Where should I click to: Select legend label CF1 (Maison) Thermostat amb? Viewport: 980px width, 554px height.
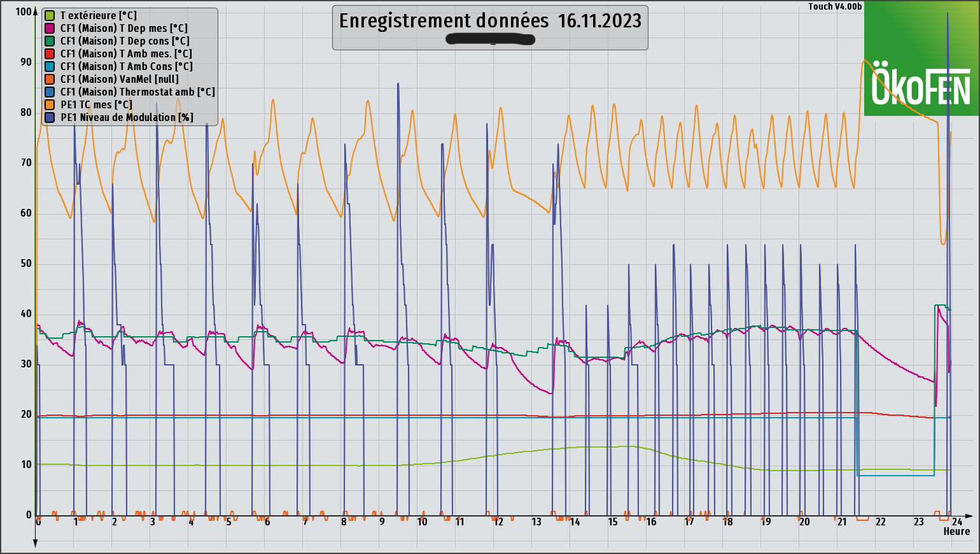(138, 92)
